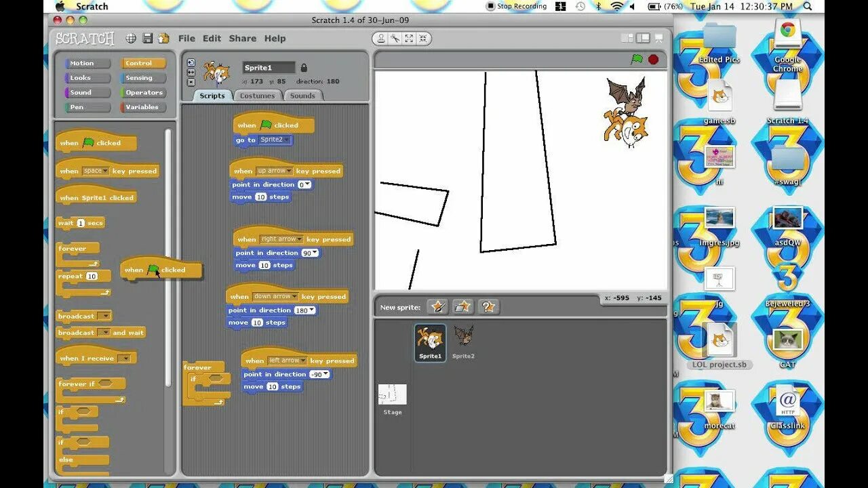The image size is (868, 488).
Task: Select the Delete scissors tool
Action: click(x=395, y=39)
